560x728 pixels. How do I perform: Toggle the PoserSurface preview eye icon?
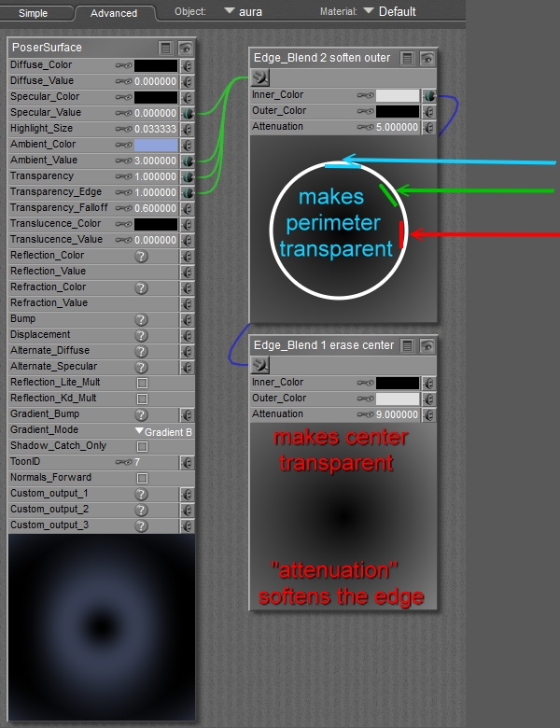(x=186, y=48)
